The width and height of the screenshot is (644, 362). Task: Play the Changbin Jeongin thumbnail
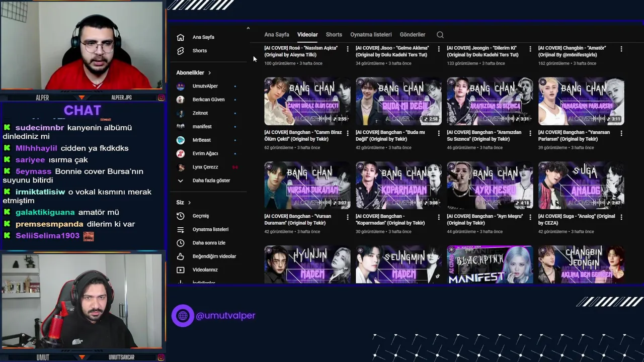click(581, 264)
